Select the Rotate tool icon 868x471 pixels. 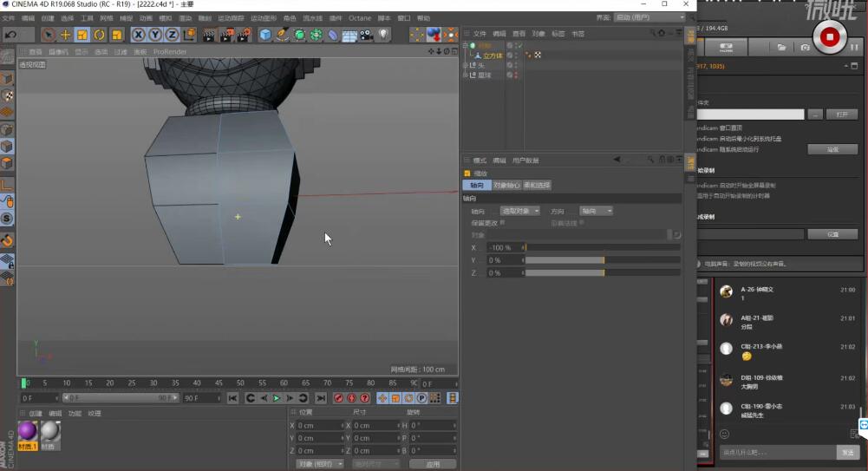tap(99, 35)
